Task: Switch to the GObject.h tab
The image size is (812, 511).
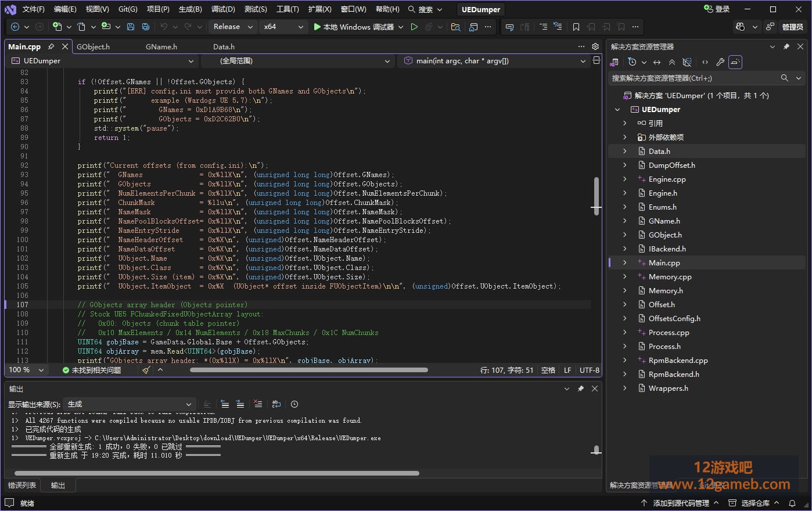Action: click(x=93, y=46)
